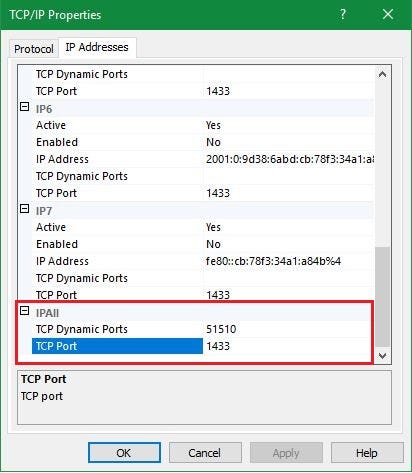Click the scroll down arrow
This screenshot has width=412, height=473.
tap(383, 356)
